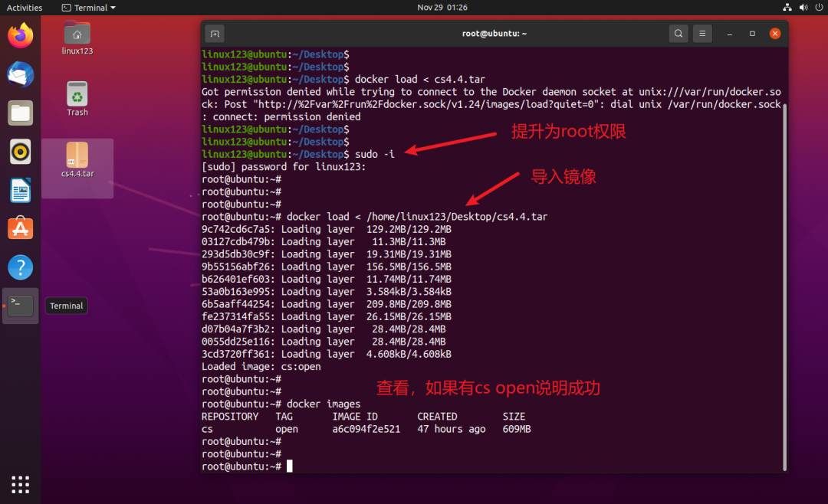Click '[sudo] password for linux123:' line
Viewport: 828px width, 504px height.
[284, 167]
